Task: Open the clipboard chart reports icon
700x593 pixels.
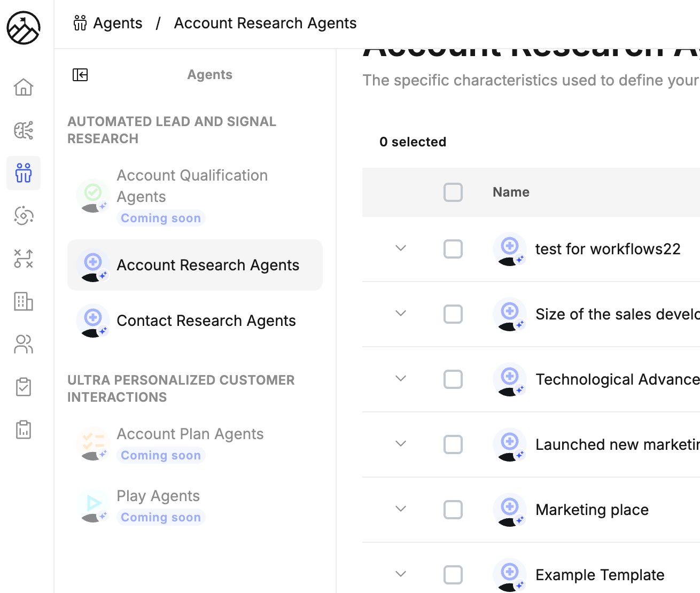Action: (24, 430)
